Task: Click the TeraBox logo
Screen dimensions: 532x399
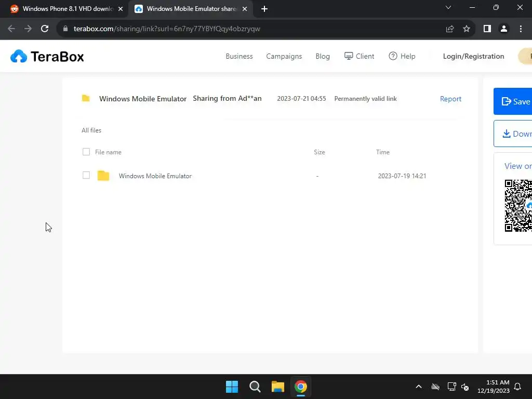Action: (x=47, y=56)
